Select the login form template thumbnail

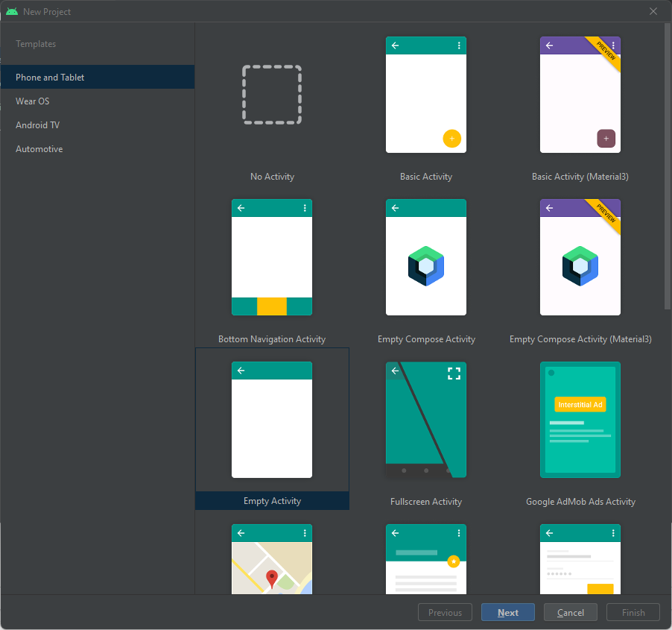tap(580, 559)
